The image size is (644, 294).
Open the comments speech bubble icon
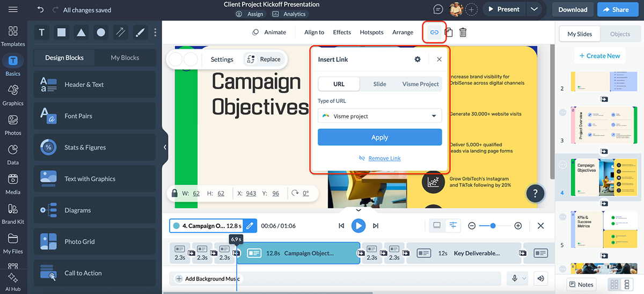438,10
